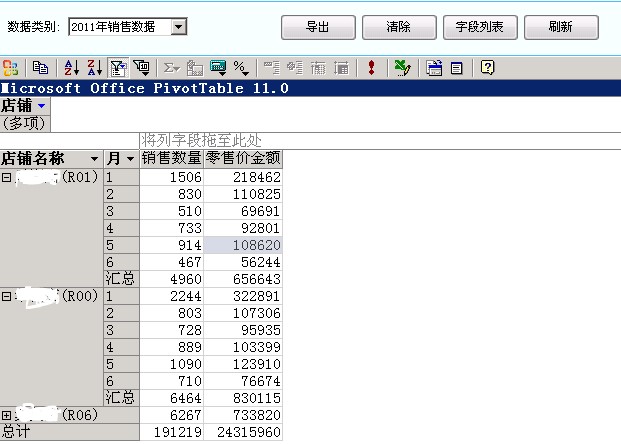Click the Collapse toolbar icon
This screenshot has height=444, width=621.
272,68
